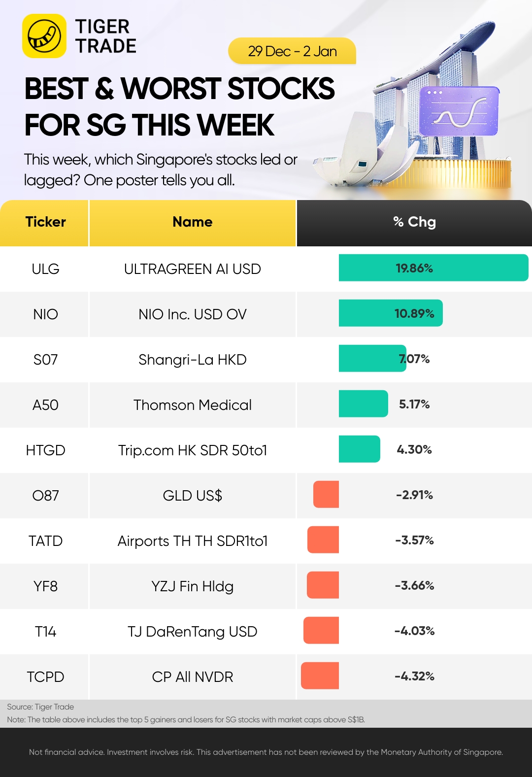Select the ULG ticker cell

[x=45, y=269]
